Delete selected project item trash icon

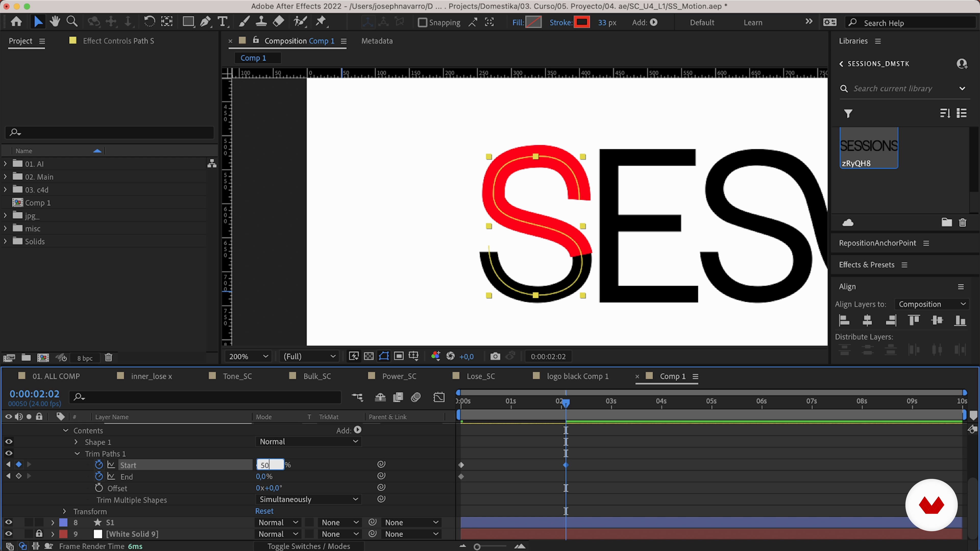pyautogui.click(x=108, y=357)
